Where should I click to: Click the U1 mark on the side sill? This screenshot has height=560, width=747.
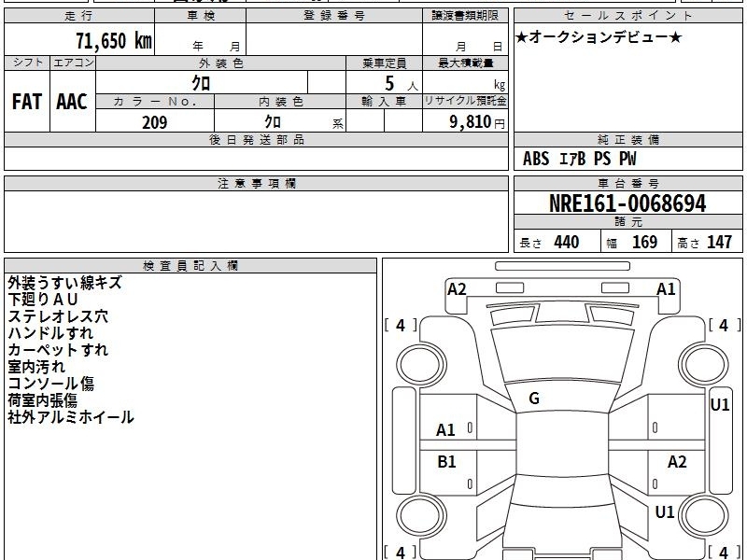coord(720,405)
